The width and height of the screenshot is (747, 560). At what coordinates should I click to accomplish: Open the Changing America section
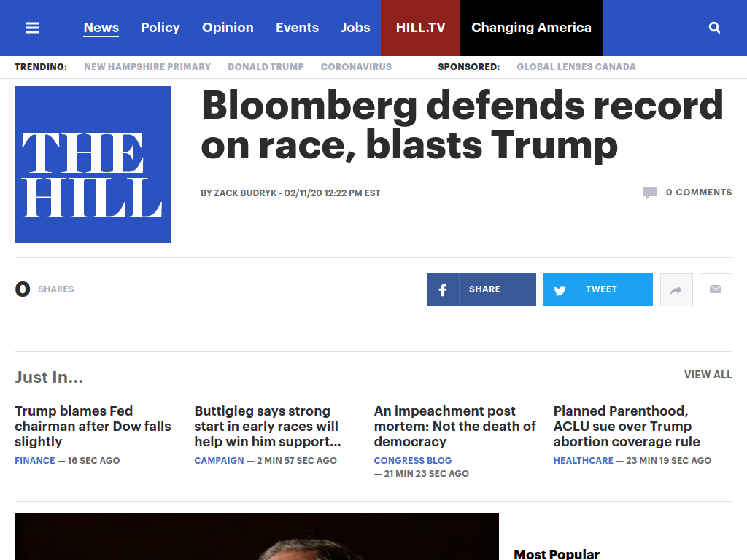pos(531,28)
